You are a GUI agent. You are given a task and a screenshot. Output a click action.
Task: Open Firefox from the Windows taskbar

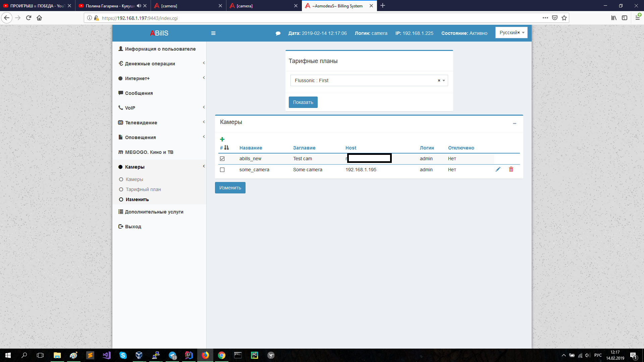[x=205, y=355]
